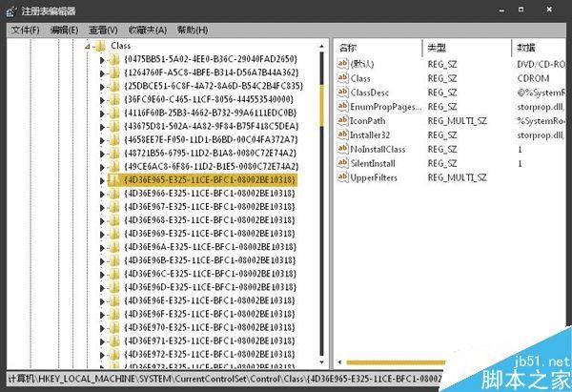Click string icon of (默认) value

(343, 64)
